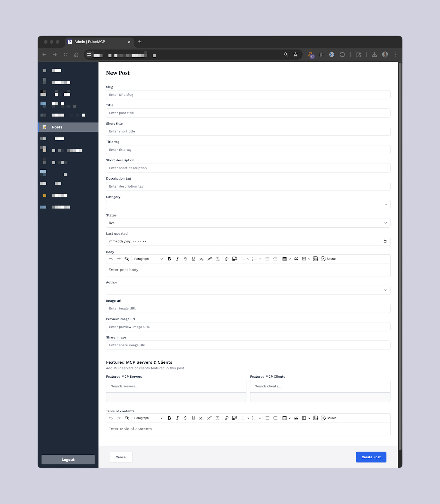Open the Category dropdown

click(248, 205)
